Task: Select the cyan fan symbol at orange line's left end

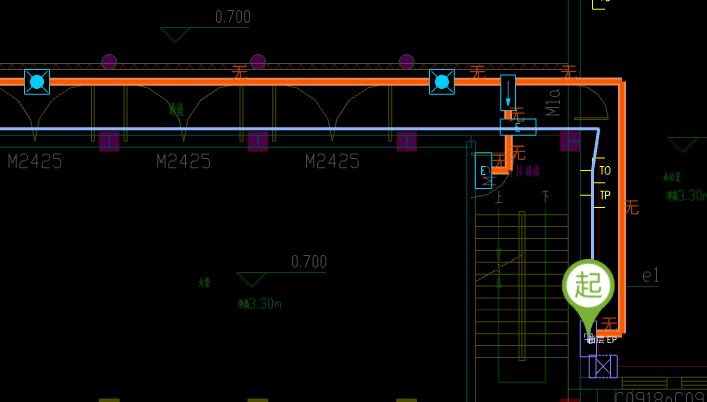Action: click(x=37, y=82)
